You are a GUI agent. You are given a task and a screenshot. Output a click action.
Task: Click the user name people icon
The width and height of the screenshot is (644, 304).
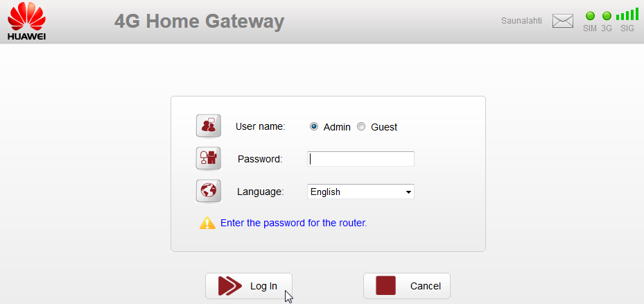pos(209,126)
